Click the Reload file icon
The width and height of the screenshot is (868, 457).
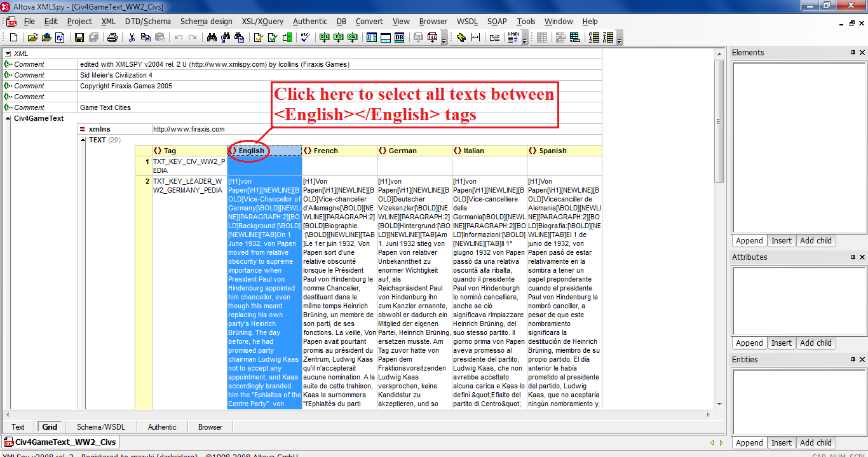point(60,38)
